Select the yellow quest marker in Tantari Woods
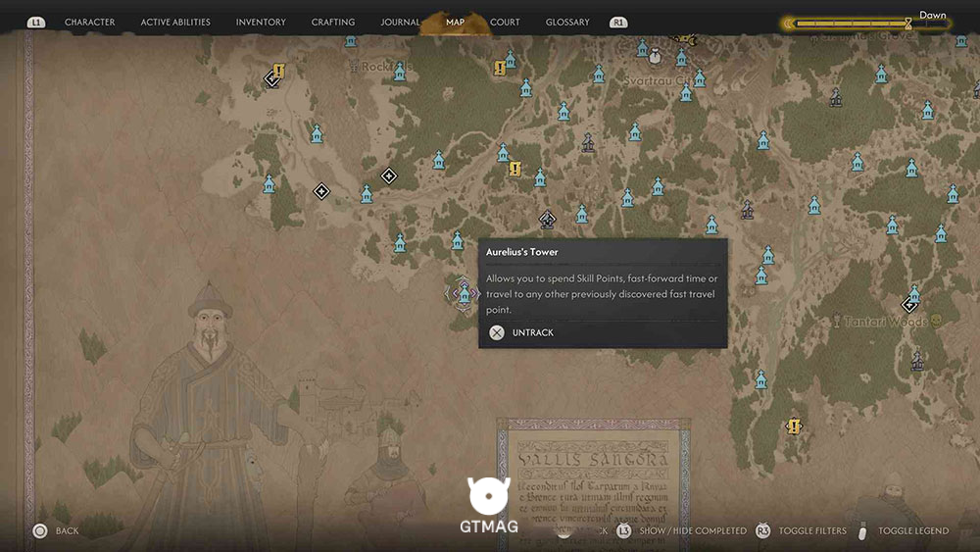 [793, 427]
